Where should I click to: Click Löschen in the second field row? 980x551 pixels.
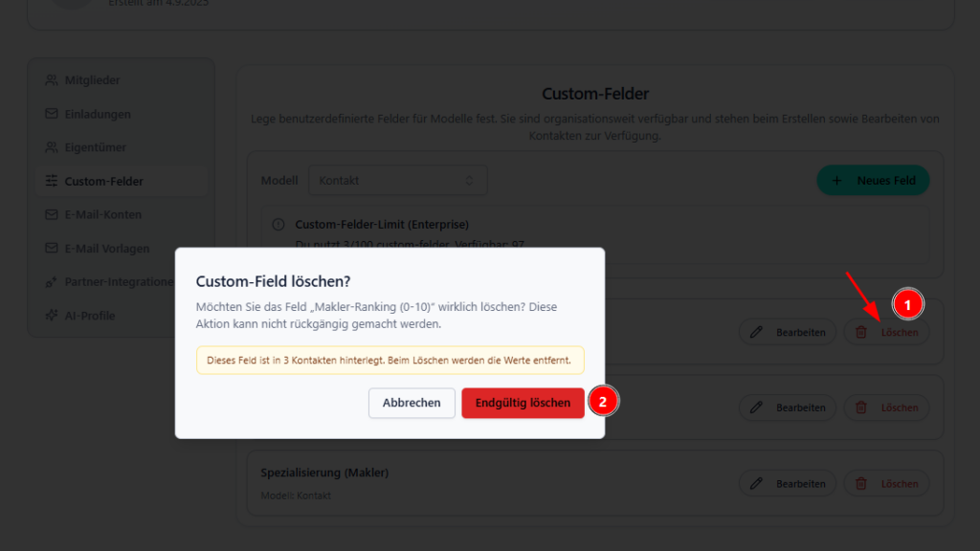pyautogui.click(x=886, y=408)
